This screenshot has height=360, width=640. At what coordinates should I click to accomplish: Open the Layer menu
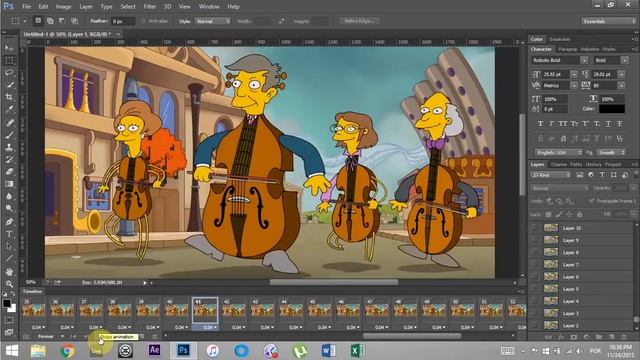tap(86, 7)
